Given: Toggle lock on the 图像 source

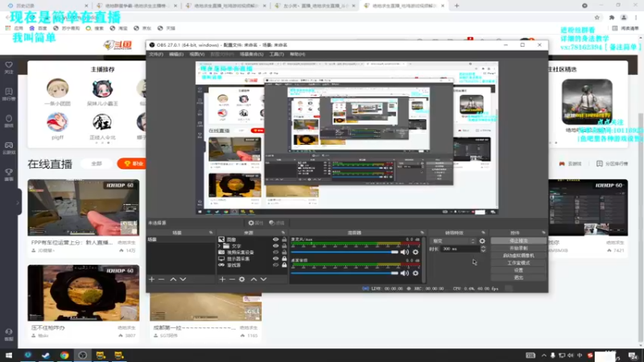Looking at the screenshot, I should [284, 239].
